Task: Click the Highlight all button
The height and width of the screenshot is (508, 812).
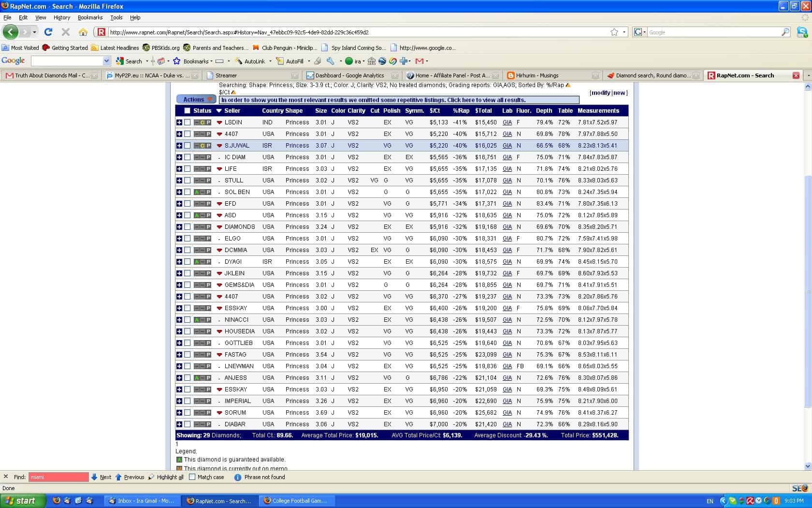Action: tap(166, 477)
